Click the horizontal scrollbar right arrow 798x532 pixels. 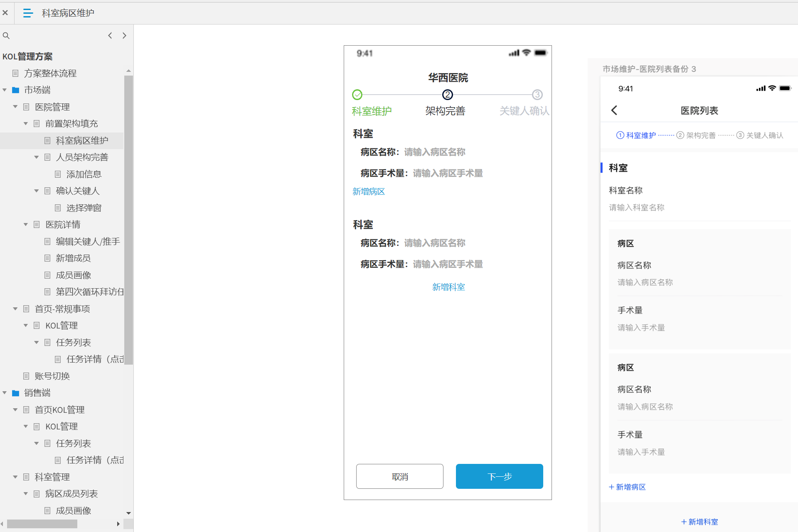point(118,524)
